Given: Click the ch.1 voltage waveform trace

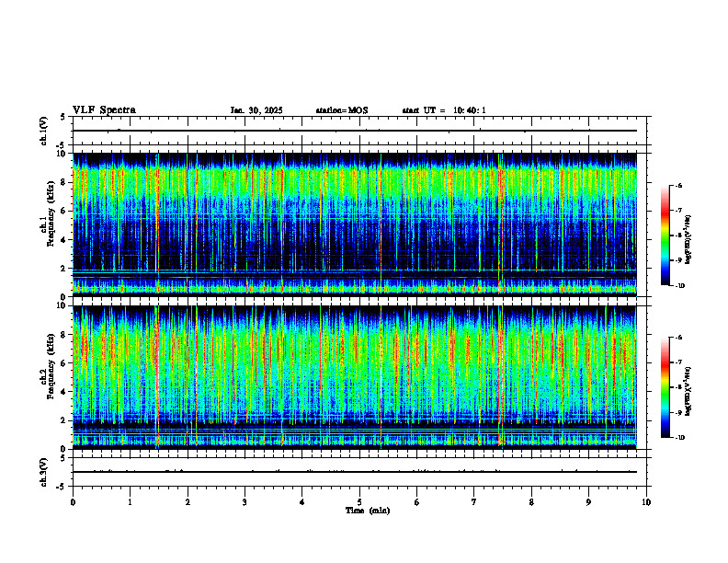Looking at the screenshot, I should pyautogui.click(x=355, y=131).
